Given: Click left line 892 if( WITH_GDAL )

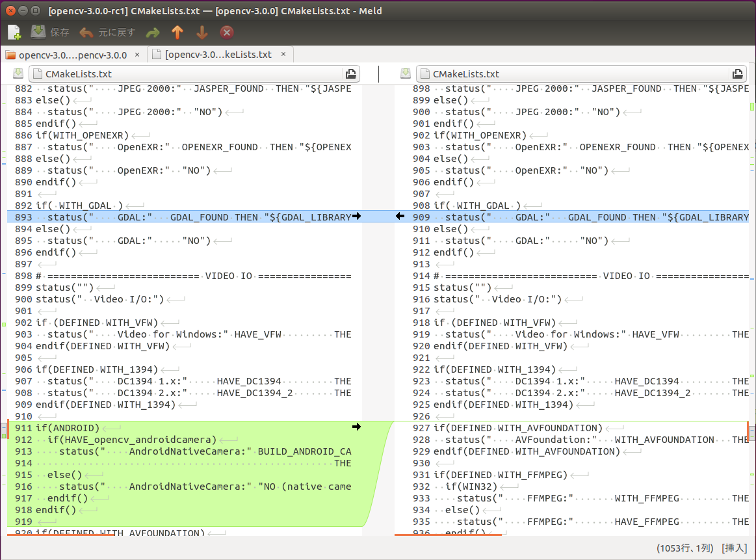Looking at the screenshot, I should (x=79, y=206).
